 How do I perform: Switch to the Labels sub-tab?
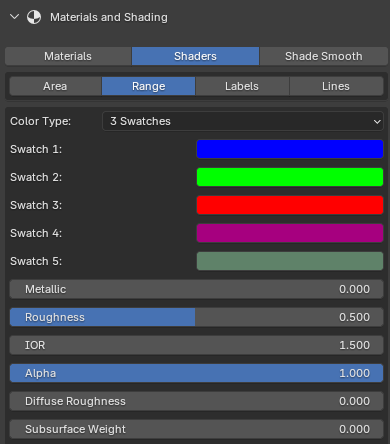click(x=242, y=86)
